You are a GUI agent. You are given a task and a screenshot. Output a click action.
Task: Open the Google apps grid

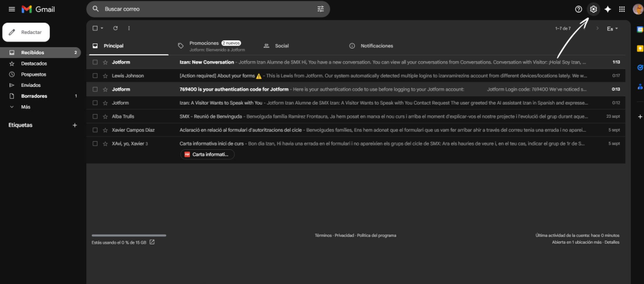pyautogui.click(x=622, y=9)
